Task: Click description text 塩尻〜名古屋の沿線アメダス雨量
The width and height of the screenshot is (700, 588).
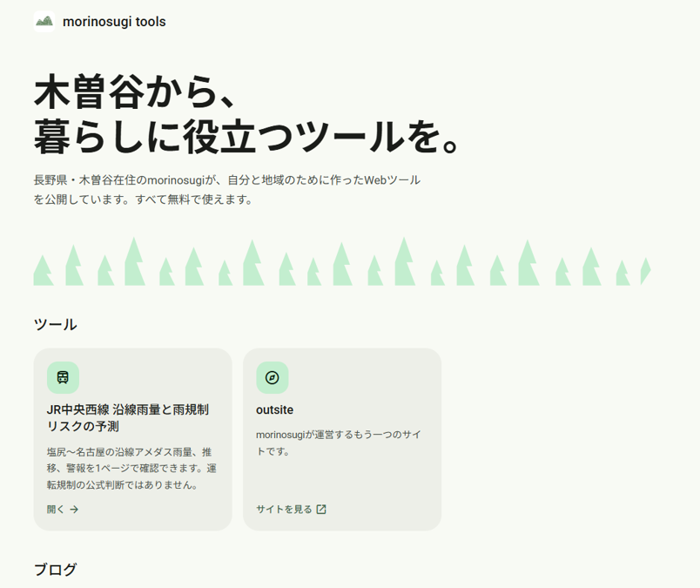Action: click(131, 469)
